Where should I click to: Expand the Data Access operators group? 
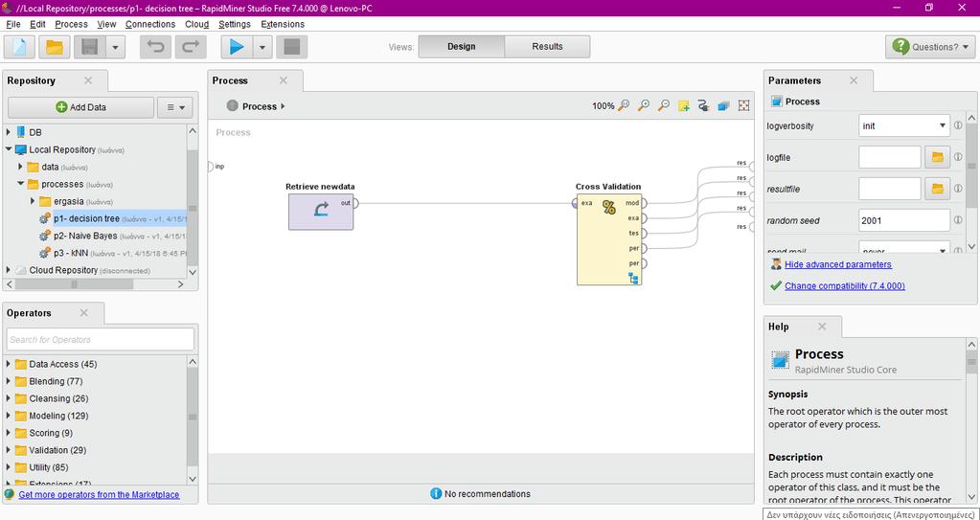point(8,364)
